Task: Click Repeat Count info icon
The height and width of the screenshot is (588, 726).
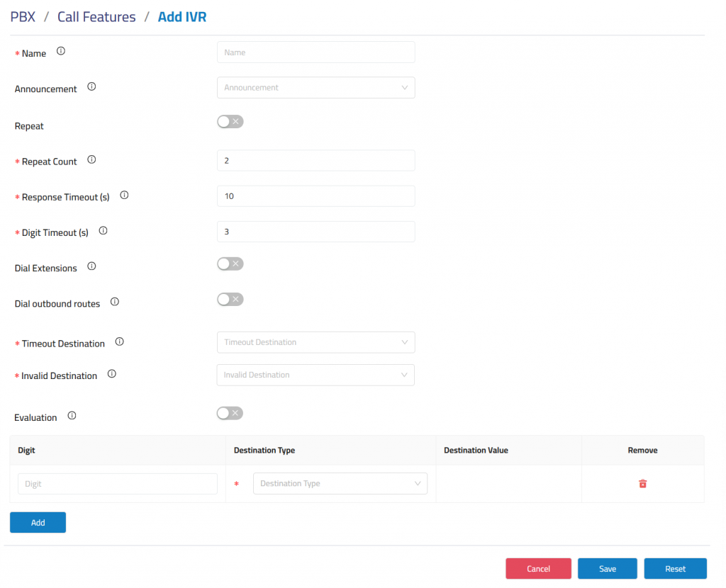Action: (91, 160)
